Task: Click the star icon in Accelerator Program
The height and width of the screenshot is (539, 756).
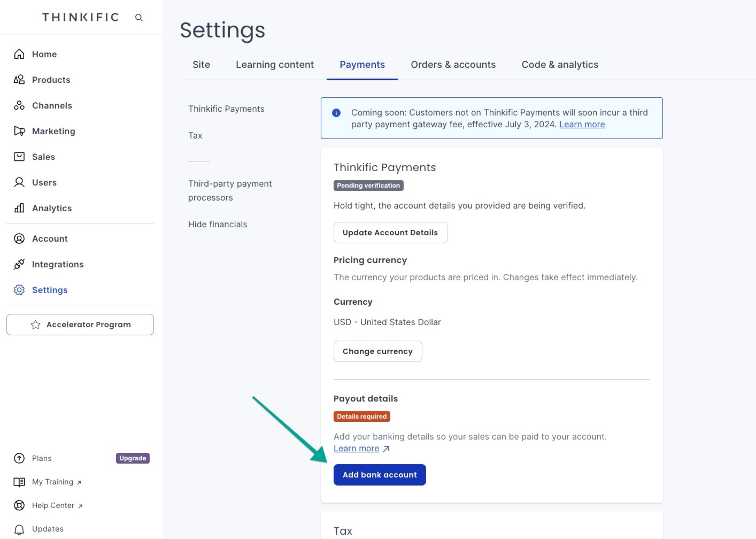Action: (x=36, y=325)
